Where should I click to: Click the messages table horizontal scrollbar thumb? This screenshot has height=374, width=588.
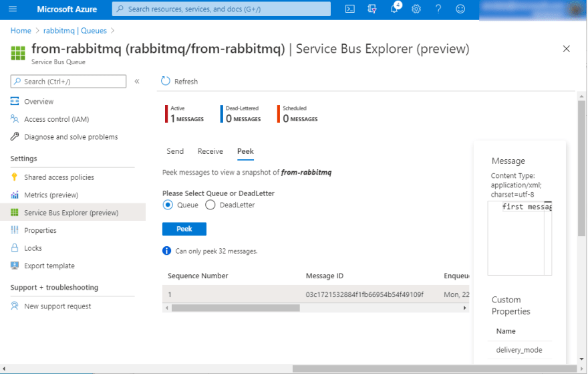(x=235, y=308)
